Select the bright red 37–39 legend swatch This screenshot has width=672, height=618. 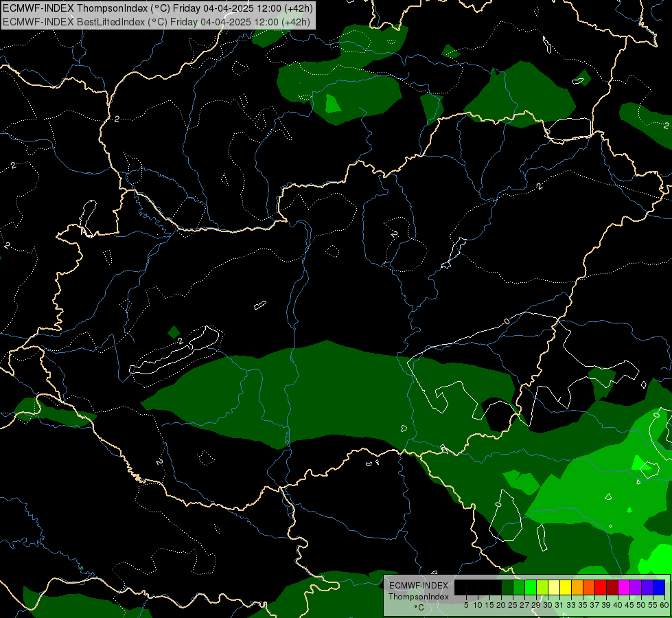click(601, 587)
